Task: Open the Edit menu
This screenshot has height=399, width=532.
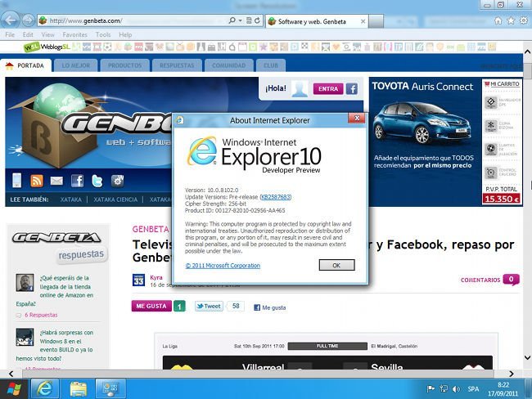Action: click(x=28, y=34)
